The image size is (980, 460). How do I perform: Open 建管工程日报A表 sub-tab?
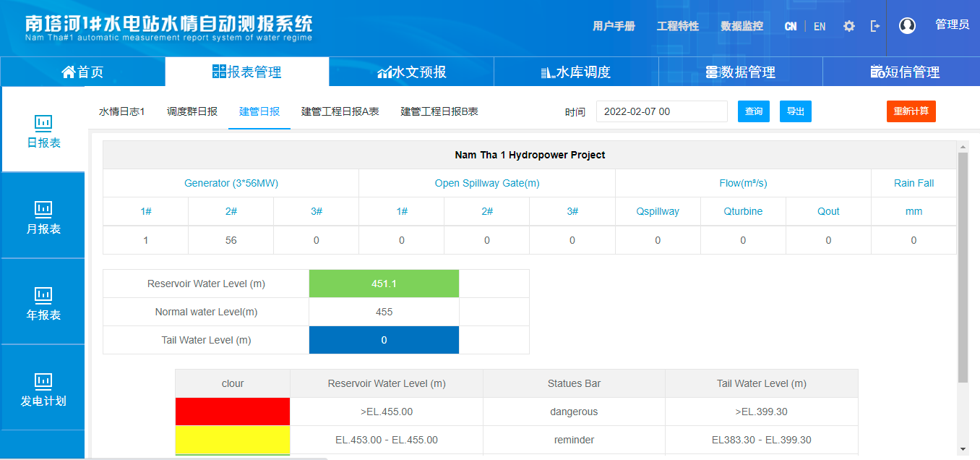340,111
